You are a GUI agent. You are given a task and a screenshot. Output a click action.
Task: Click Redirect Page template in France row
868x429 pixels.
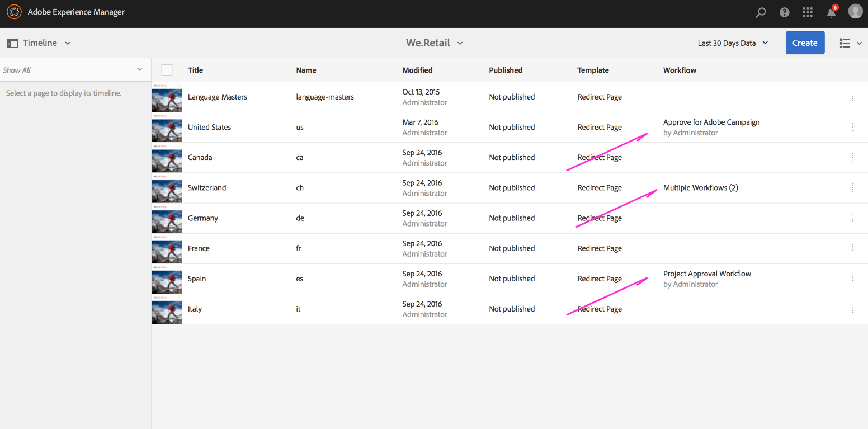click(600, 248)
